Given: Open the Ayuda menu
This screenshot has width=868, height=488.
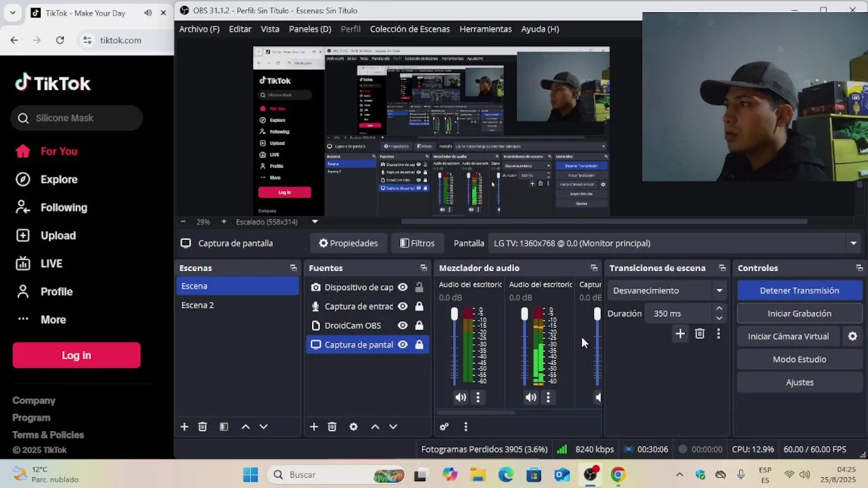Looking at the screenshot, I should click(540, 29).
